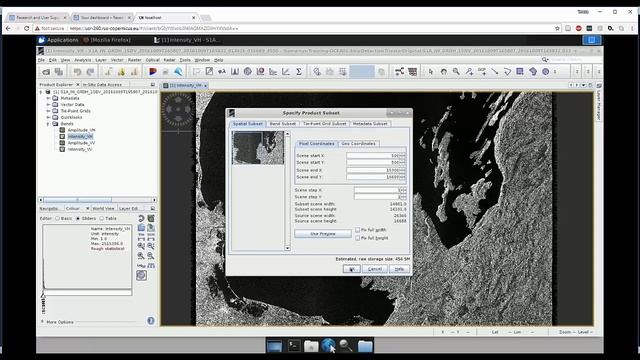This screenshot has width=640, height=360.
Task: Switch to Tie-Point Grid Subset tab
Action: 324,124
